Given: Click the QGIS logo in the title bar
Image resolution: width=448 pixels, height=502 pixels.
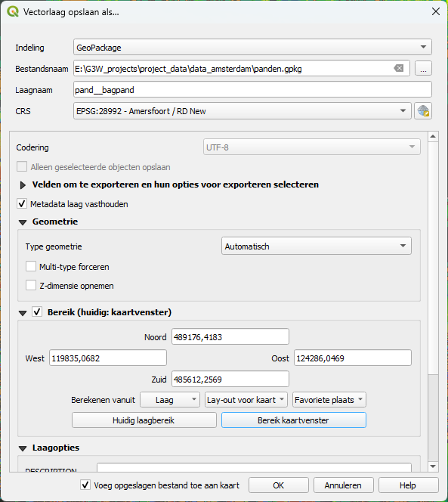Looking at the screenshot, I should 13,12.
